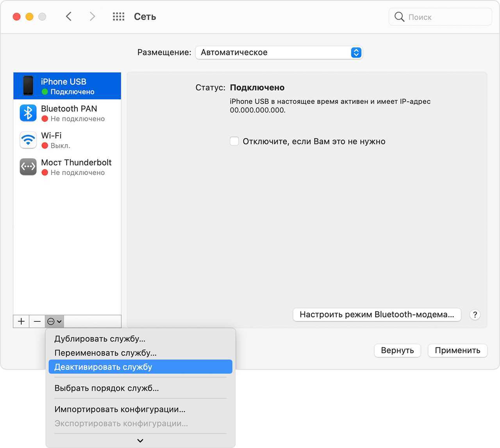Click the yellow minimize window button
500x448 pixels.
coord(30,17)
